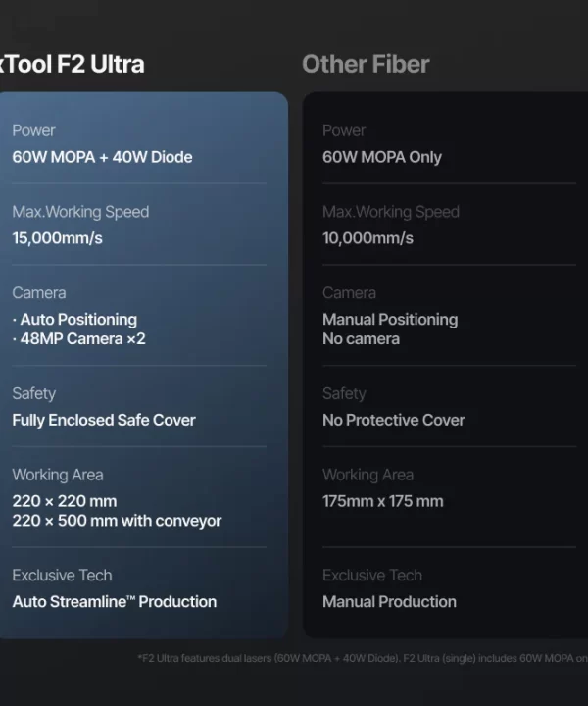588x706 pixels.
Task: Click the xTool F2 Ultra heading
Action: tap(72, 64)
